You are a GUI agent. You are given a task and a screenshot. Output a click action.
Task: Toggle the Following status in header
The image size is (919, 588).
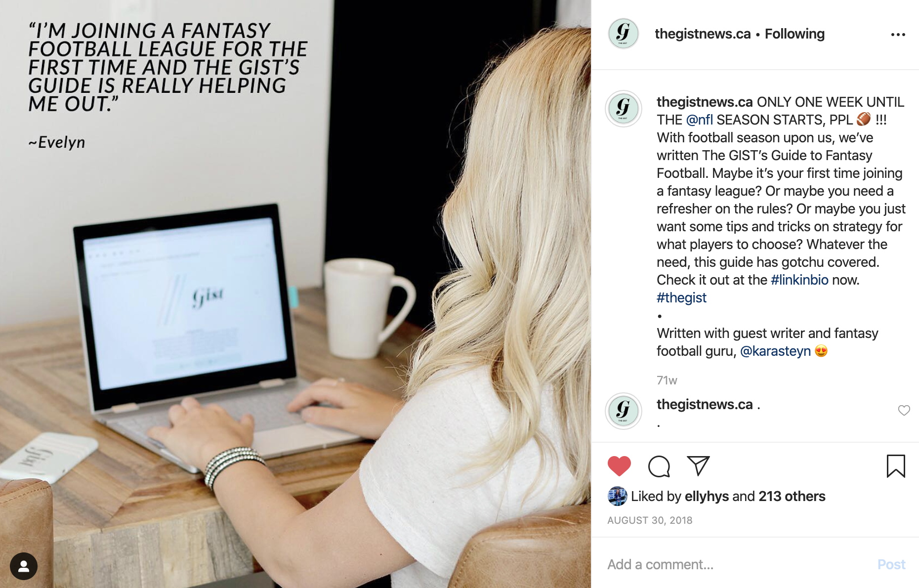click(x=794, y=34)
